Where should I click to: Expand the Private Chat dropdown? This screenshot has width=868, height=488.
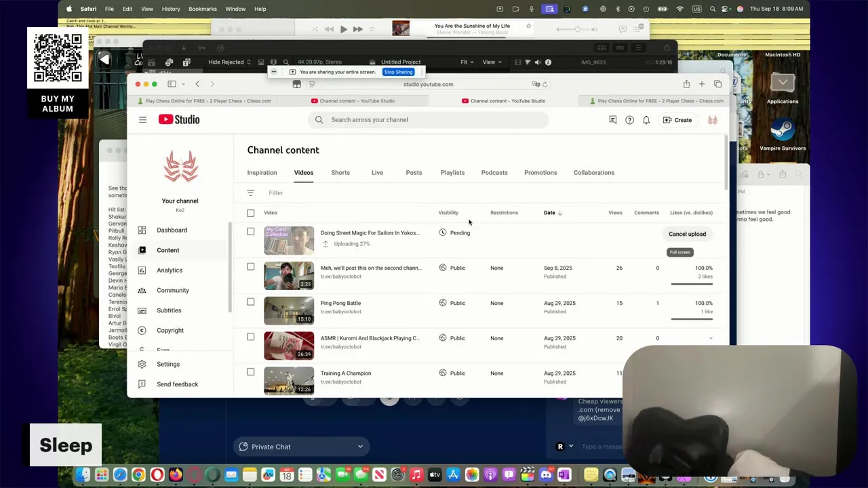[x=301, y=447]
